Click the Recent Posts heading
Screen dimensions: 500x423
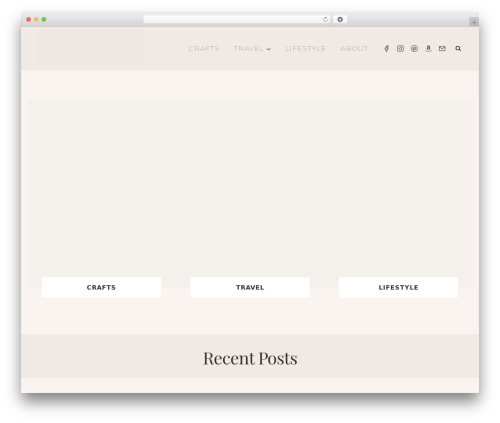250,358
